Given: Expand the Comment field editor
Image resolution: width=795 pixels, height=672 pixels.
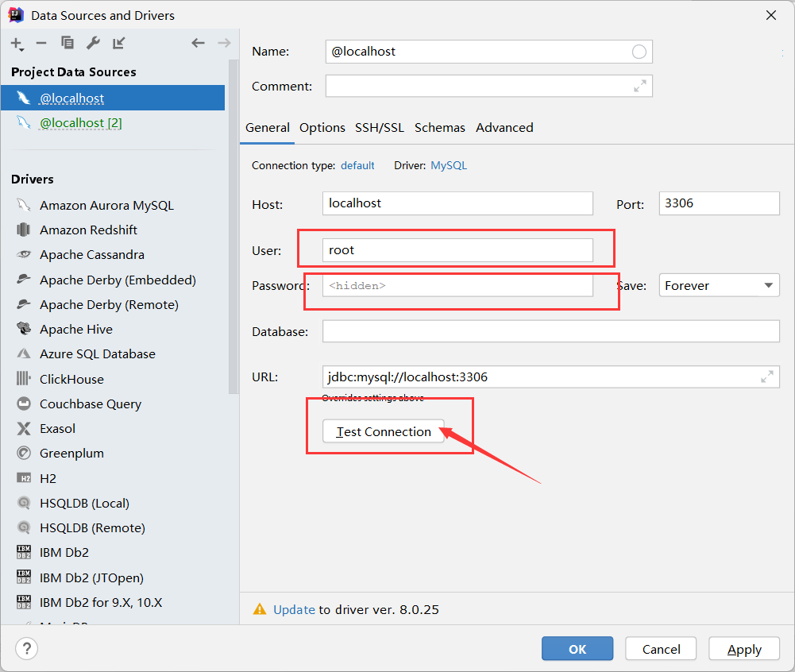Looking at the screenshot, I should coord(640,87).
